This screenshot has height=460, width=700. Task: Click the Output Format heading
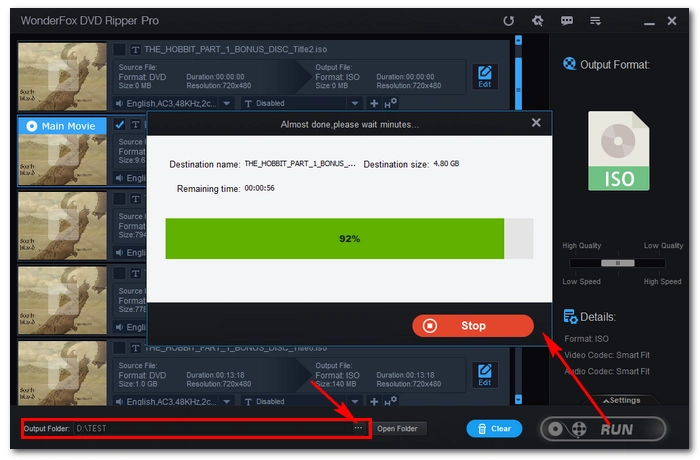point(615,65)
